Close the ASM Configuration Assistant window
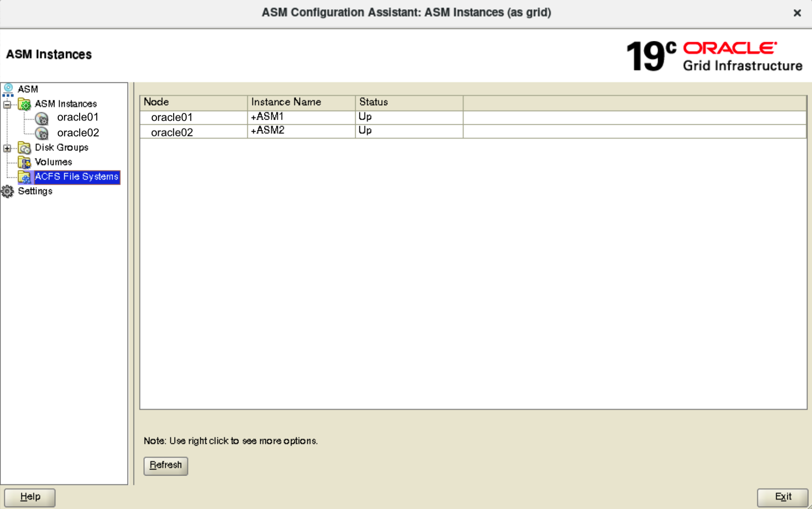This screenshot has height=509, width=812. point(797,13)
